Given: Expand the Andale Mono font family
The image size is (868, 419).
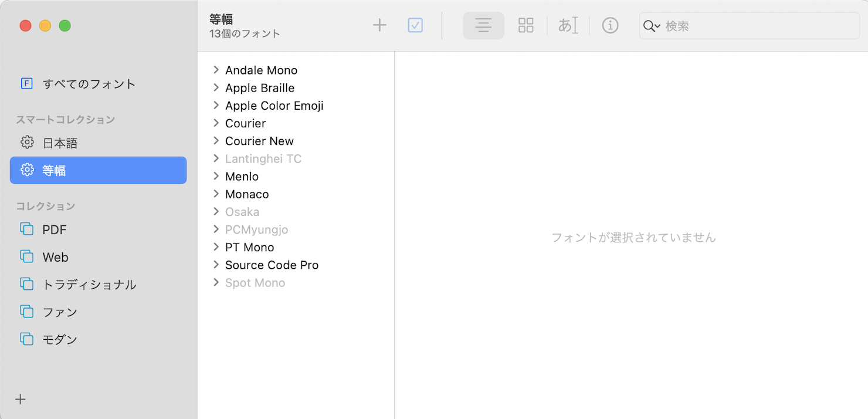Looking at the screenshot, I should click(216, 70).
